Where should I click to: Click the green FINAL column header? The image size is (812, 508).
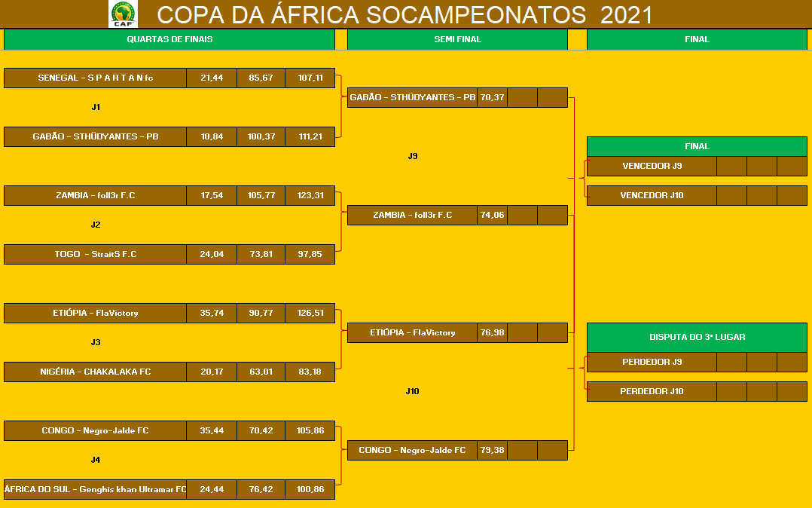697,39
